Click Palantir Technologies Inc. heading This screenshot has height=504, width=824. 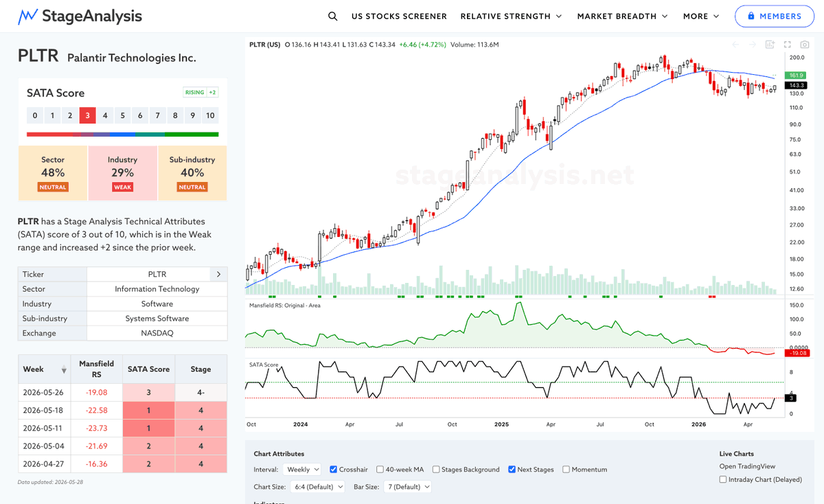[132, 58]
